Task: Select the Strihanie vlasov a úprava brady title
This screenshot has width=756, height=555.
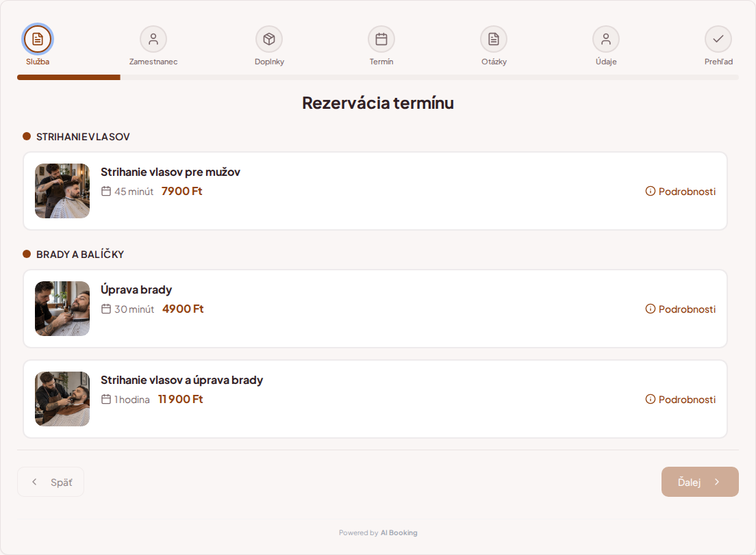Action: [181, 380]
